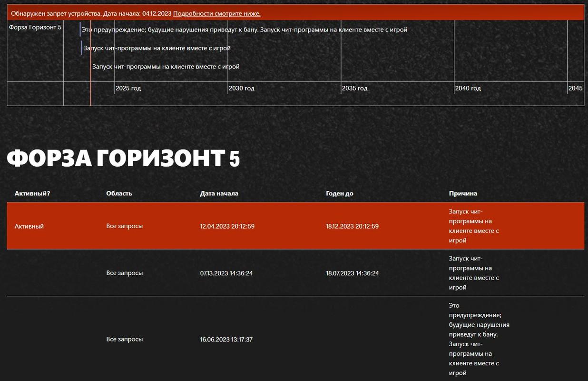This screenshot has width=588, height=381.
Task: Click the expiry date '18.12.2023 20:12:59'
Action: [353, 226]
